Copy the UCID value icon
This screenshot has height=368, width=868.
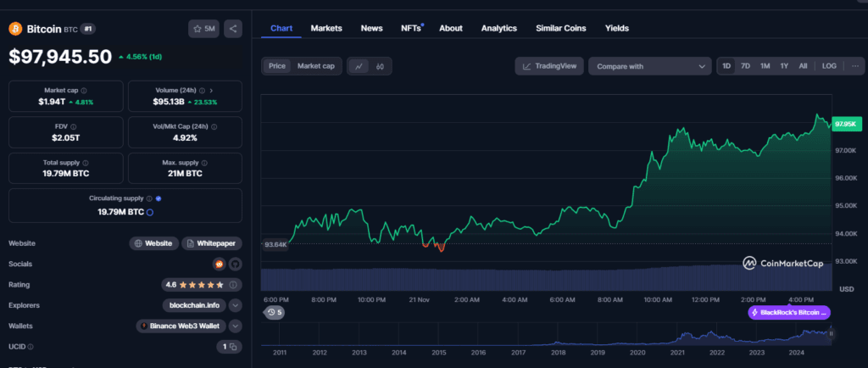click(x=233, y=347)
